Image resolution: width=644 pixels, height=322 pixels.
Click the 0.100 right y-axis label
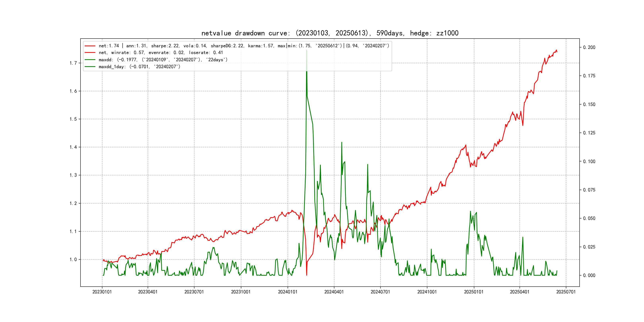[x=589, y=162]
